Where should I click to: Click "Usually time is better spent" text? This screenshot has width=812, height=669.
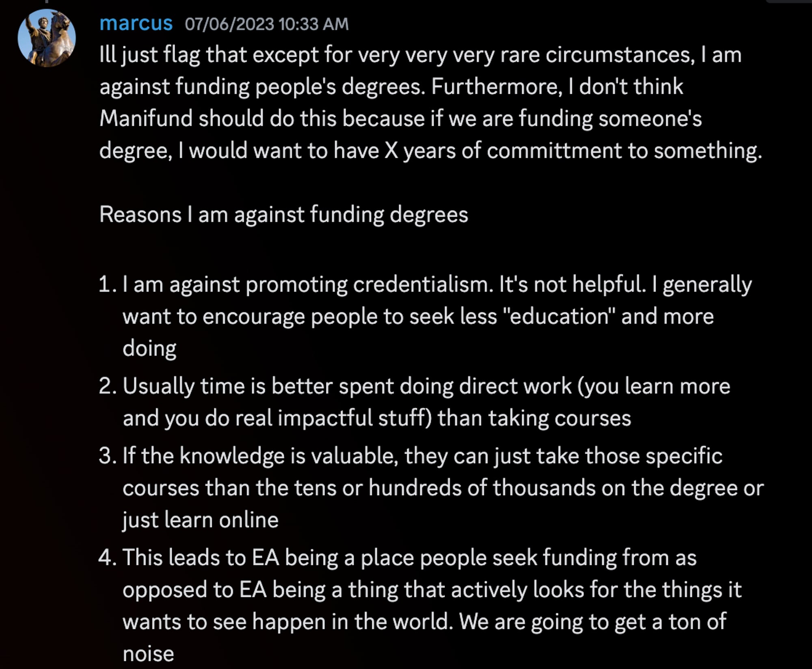258,386
